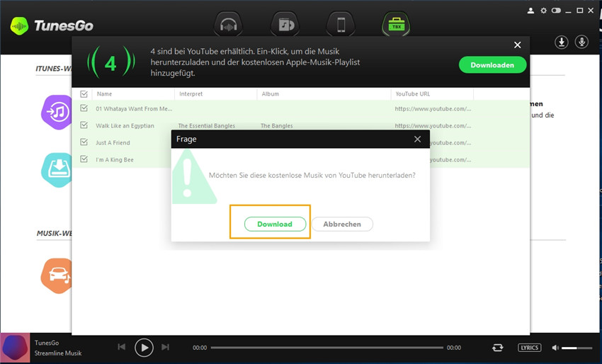Open the music library tab icon
This screenshot has width=602, height=364.
(285, 25)
